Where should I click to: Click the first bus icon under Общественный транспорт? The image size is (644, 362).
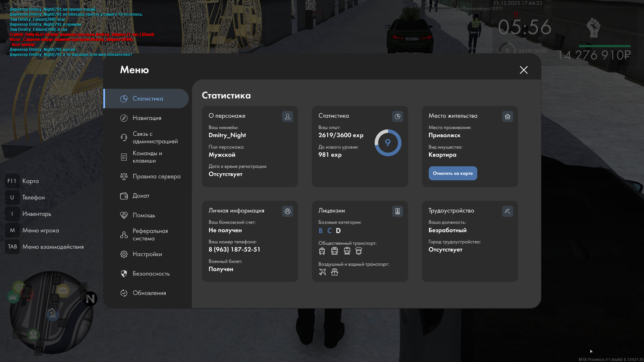click(x=322, y=251)
